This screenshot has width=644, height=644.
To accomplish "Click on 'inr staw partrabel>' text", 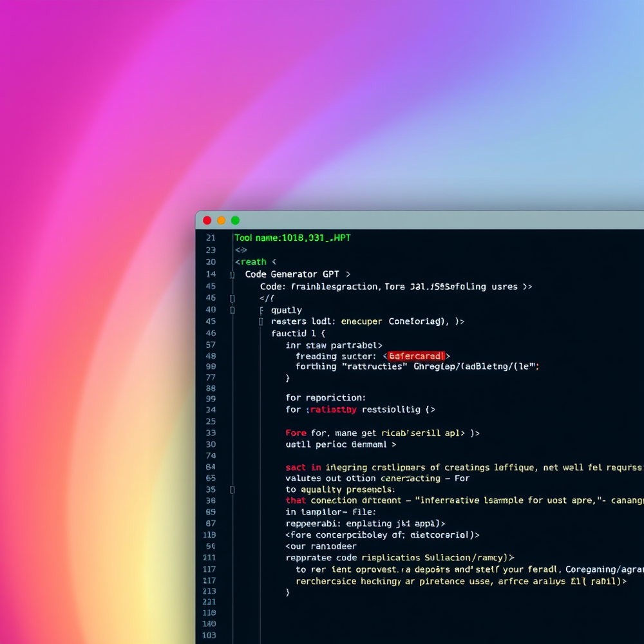I will click(334, 345).
